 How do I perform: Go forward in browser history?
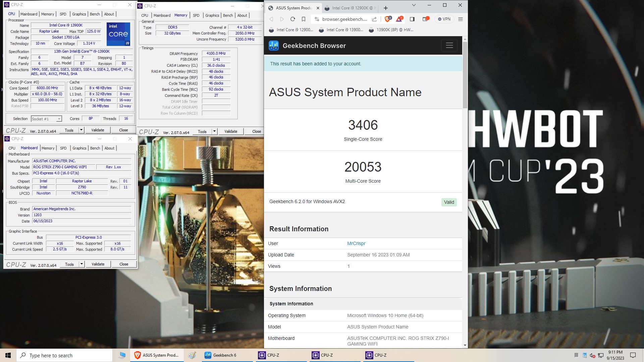click(282, 19)
